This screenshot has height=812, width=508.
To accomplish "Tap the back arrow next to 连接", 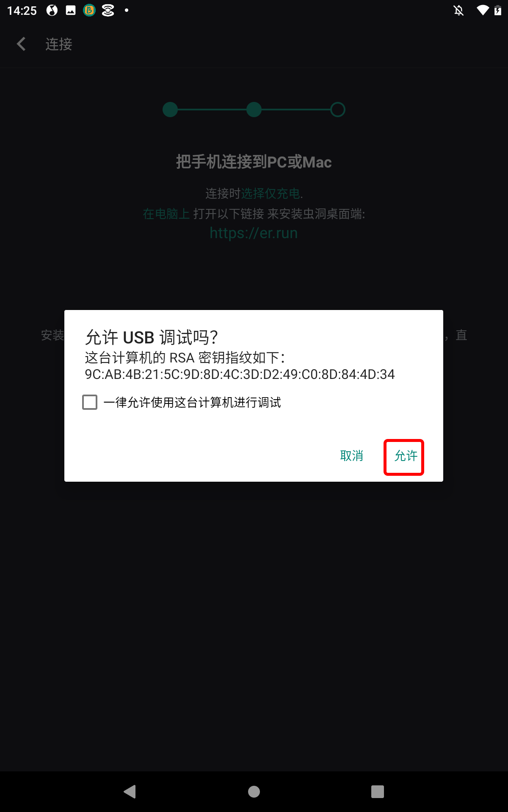I will 21,44.
